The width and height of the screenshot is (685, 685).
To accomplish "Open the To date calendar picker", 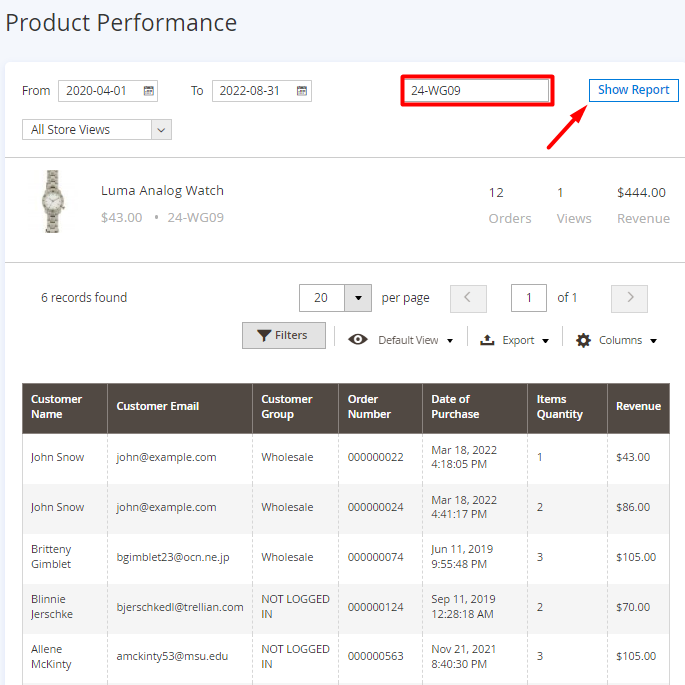I will 302,91.
